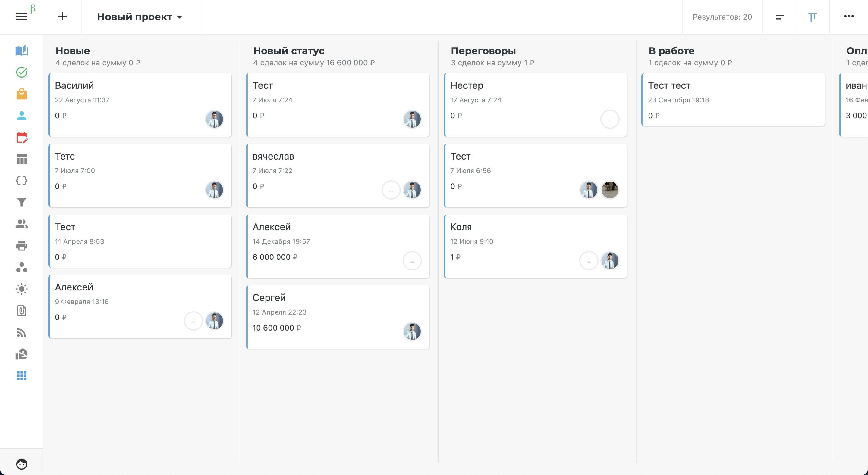
Task: Open the hamburger main menu
Action: pyautogui.click(x=22, y=17)
